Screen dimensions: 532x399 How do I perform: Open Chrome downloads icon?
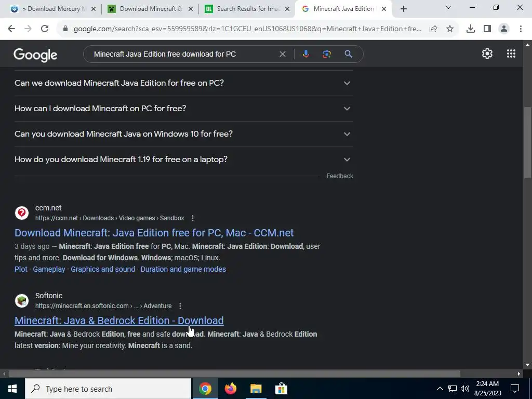pos(470,29)
